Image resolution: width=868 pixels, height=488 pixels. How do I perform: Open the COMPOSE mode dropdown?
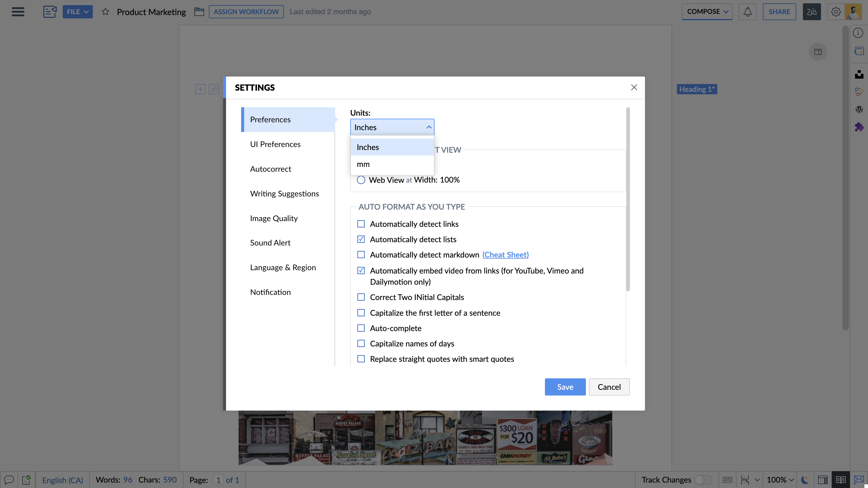click(x=707, y=12)
